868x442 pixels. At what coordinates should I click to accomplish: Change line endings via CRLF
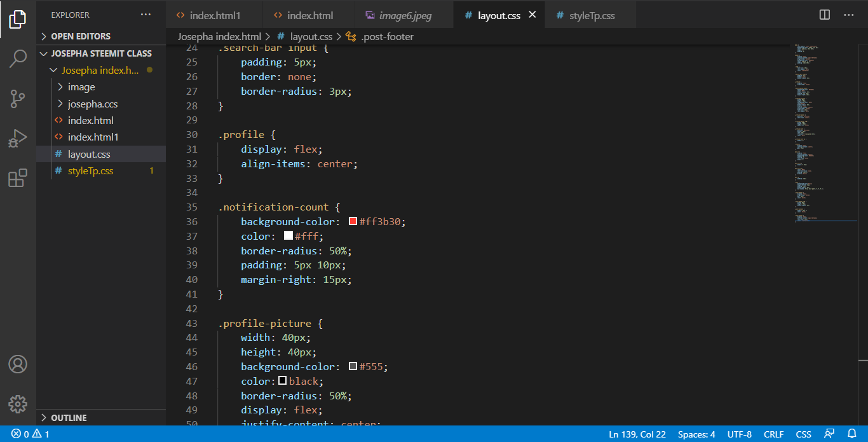[773, 434]
